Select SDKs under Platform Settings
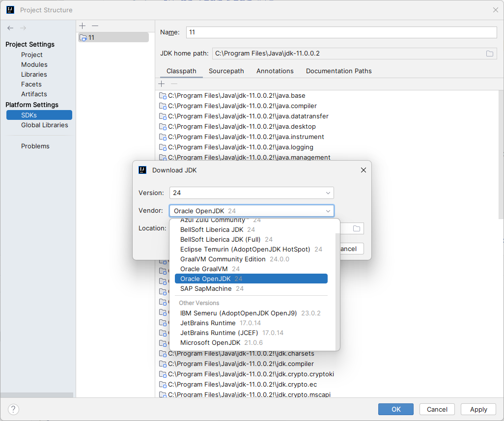The image size is (504, 421). click(39, 115)
